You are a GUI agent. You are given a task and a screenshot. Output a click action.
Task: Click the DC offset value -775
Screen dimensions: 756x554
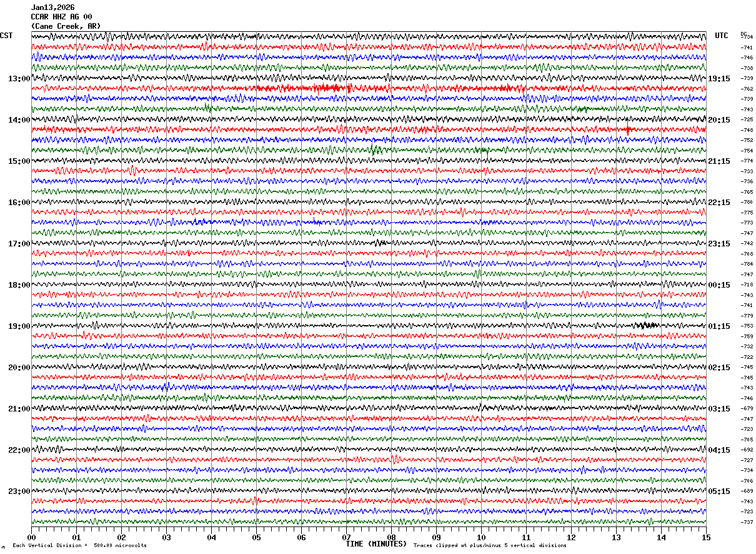(747, 213)
